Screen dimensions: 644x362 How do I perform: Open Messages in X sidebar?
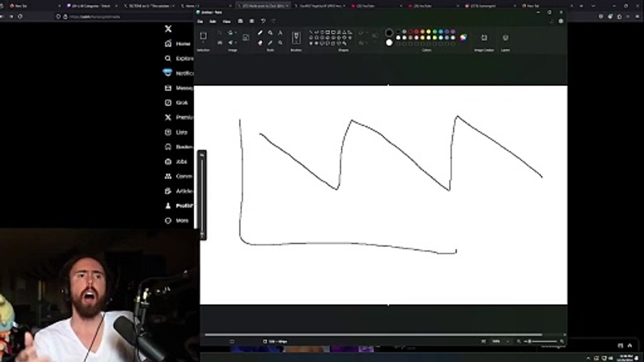179,88
